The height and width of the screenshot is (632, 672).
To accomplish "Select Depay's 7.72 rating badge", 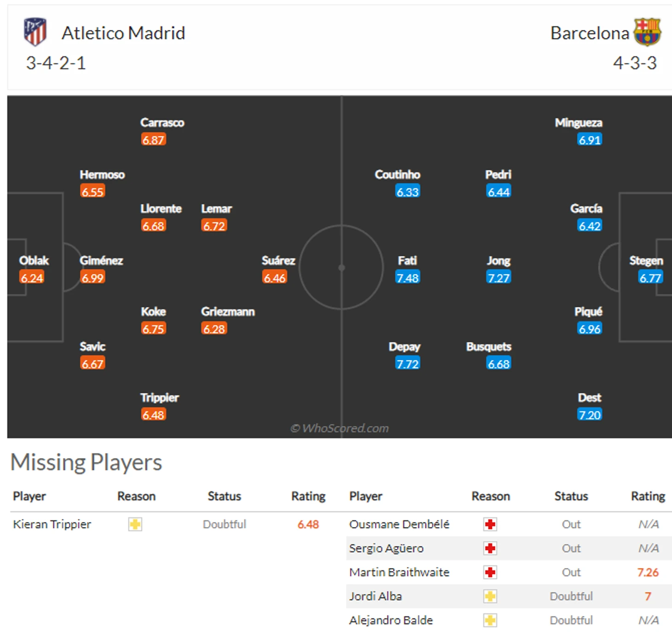I will (407, 364).
